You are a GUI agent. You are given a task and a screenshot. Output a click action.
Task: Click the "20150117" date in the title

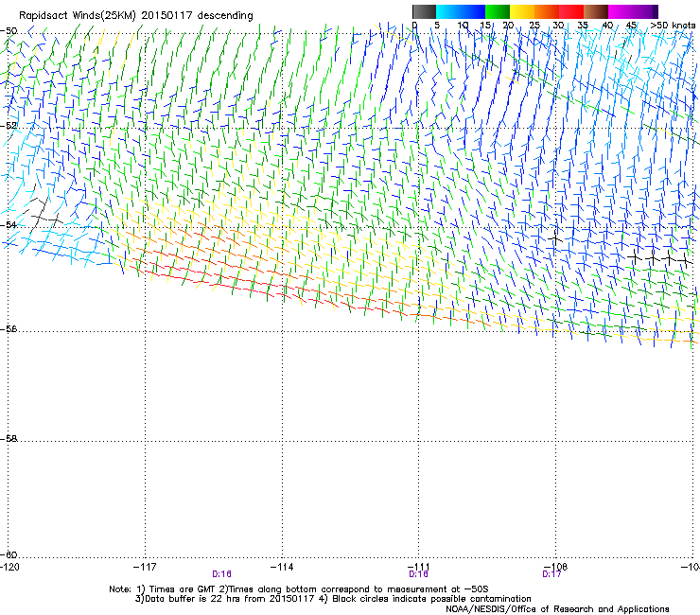(167, 16)
